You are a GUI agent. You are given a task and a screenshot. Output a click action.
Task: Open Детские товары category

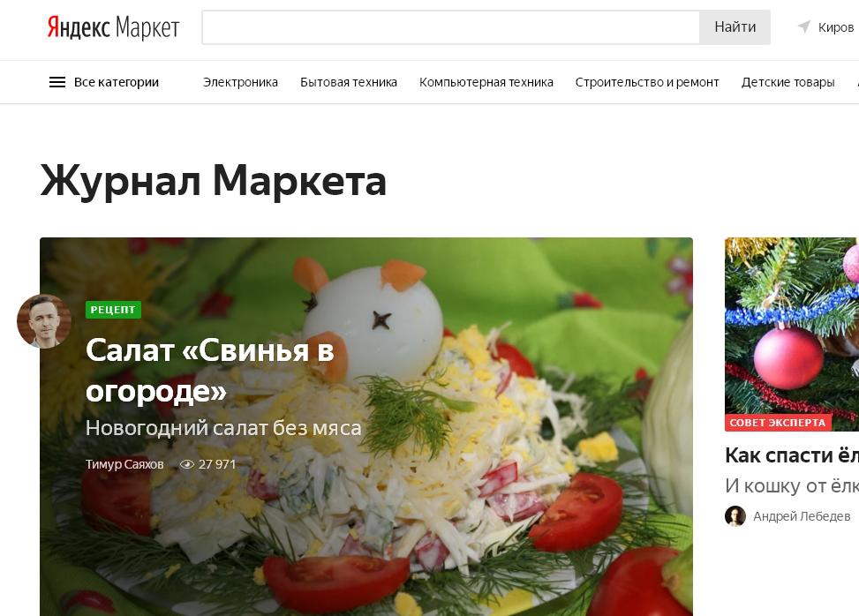(x=787, y=82)
